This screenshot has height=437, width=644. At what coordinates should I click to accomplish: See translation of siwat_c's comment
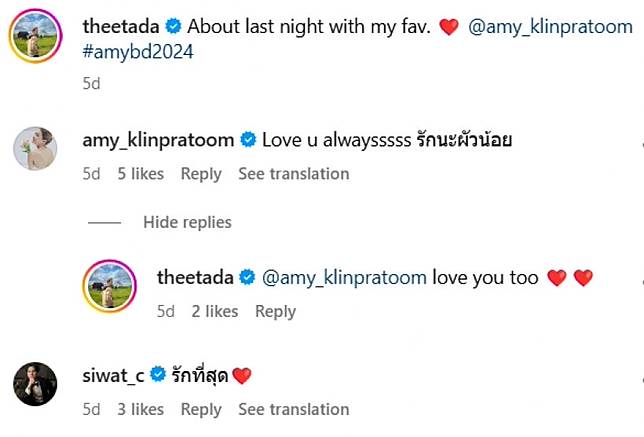[x=293, y=409]
